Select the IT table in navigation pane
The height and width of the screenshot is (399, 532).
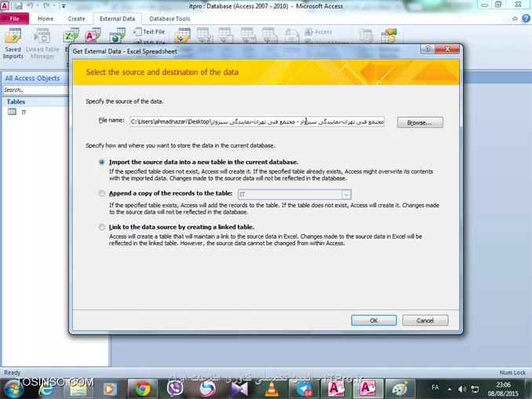[24, 113]
